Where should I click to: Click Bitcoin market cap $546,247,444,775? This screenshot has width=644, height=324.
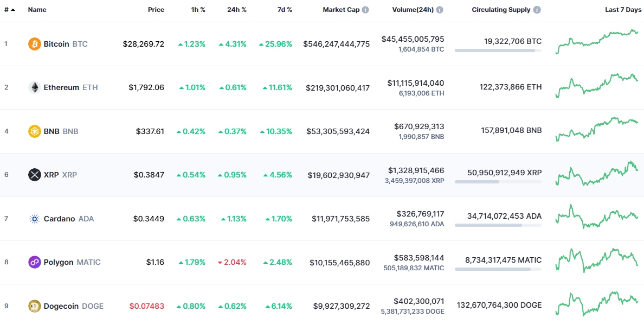pos(337,44)
